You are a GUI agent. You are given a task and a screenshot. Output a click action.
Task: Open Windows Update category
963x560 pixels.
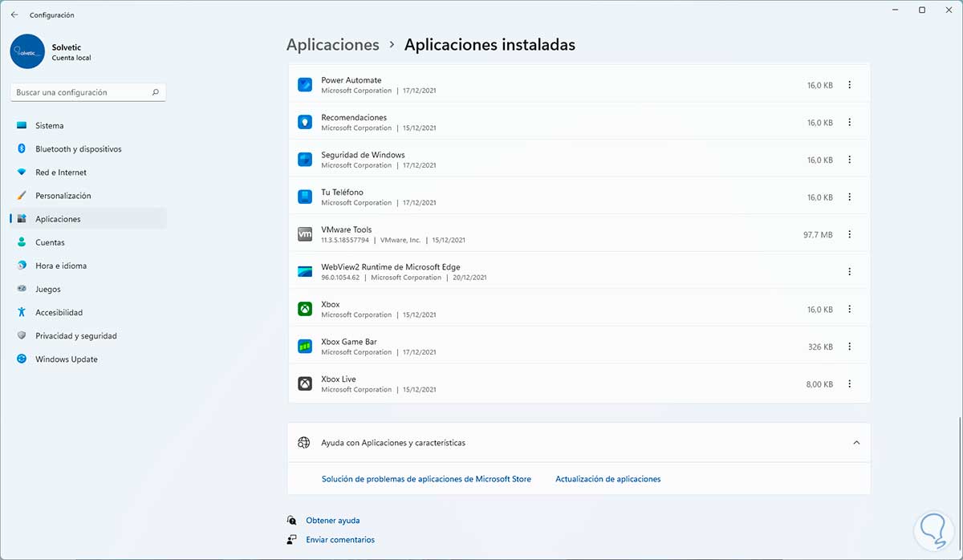pyautogui.click(x=88, y=359)
